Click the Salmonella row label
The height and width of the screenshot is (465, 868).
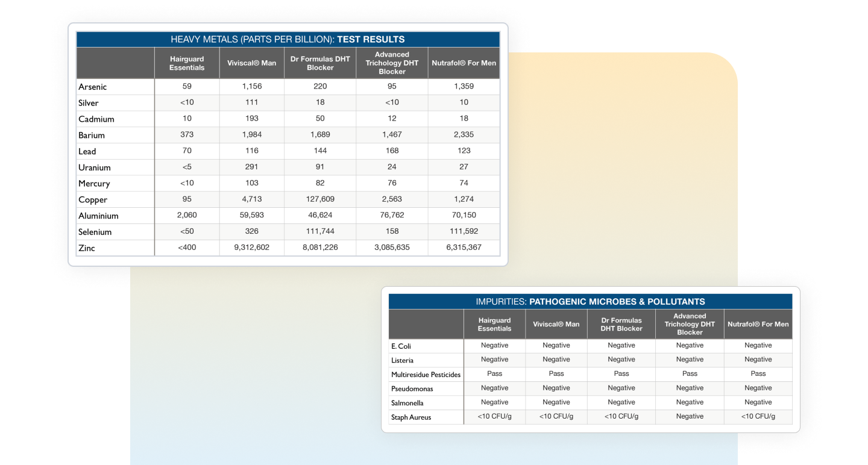407,403
